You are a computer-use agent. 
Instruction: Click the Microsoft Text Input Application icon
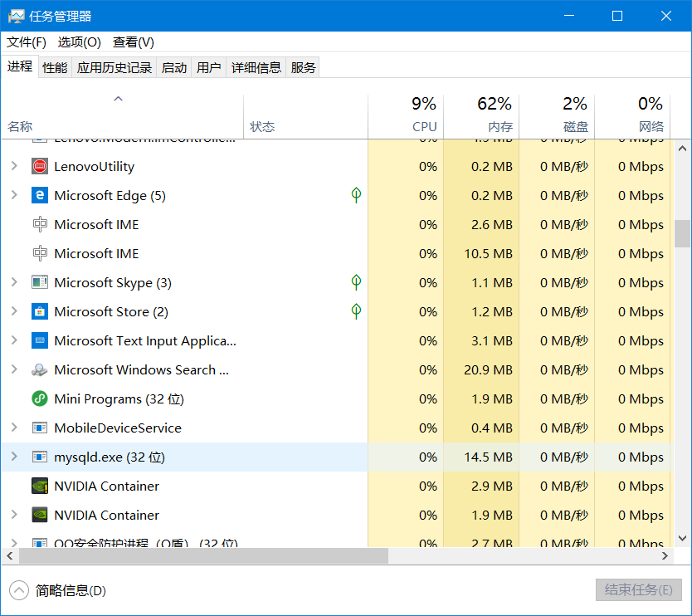[40, 341]
